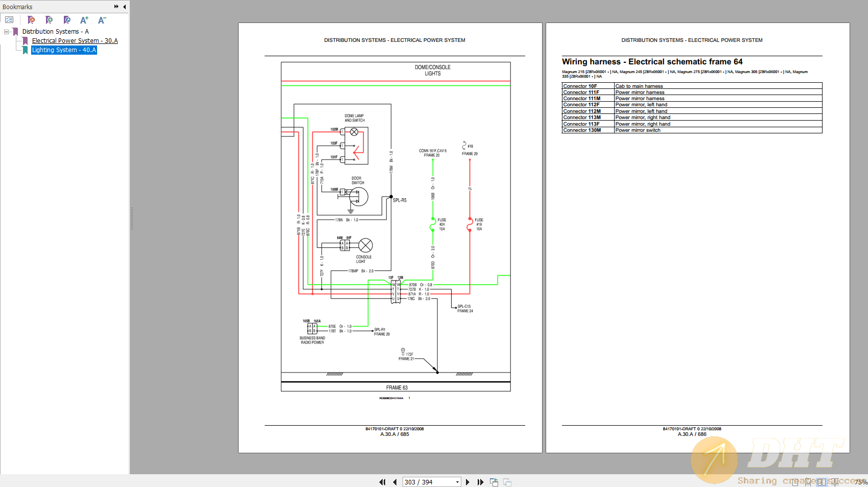Add a new bookmark
Screen dimensions: 868x487
coord(49,19)
